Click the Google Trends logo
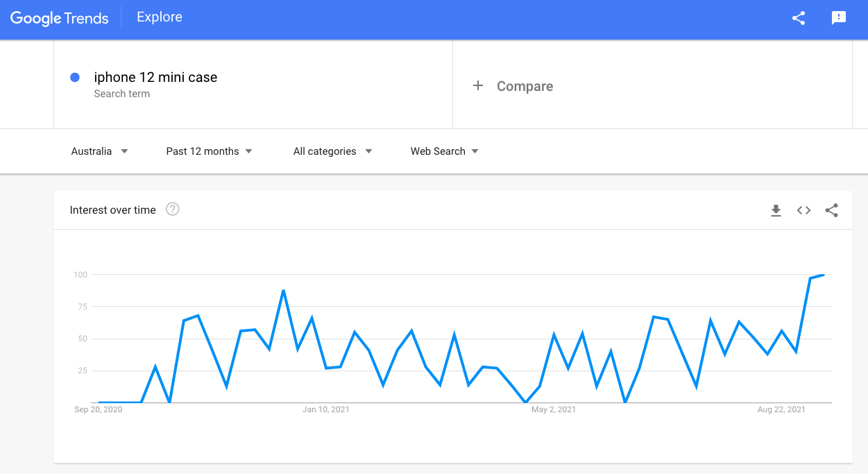 coord(60,19)
